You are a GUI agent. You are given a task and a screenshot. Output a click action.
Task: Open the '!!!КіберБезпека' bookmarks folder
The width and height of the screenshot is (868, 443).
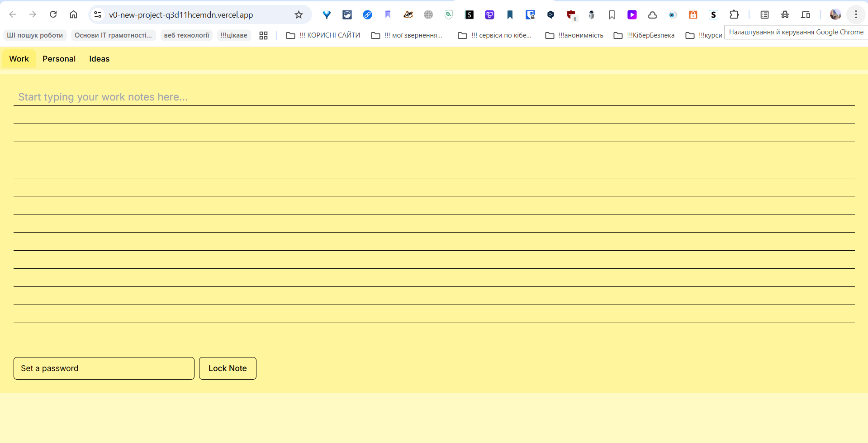tap(644, 35)
